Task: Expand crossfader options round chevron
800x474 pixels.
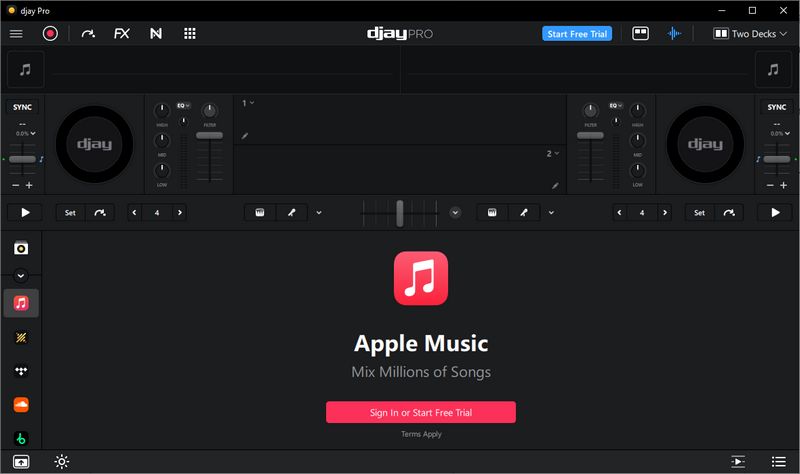Action: click(455, 213)
